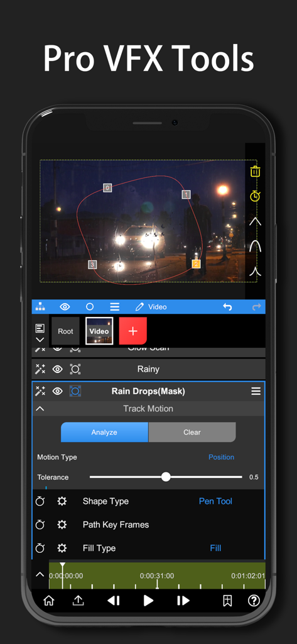Toggle keyframe stopwatch for Fill Type
Image resolution: width=297 pixels, height=644 pixels.
(40, 548)
